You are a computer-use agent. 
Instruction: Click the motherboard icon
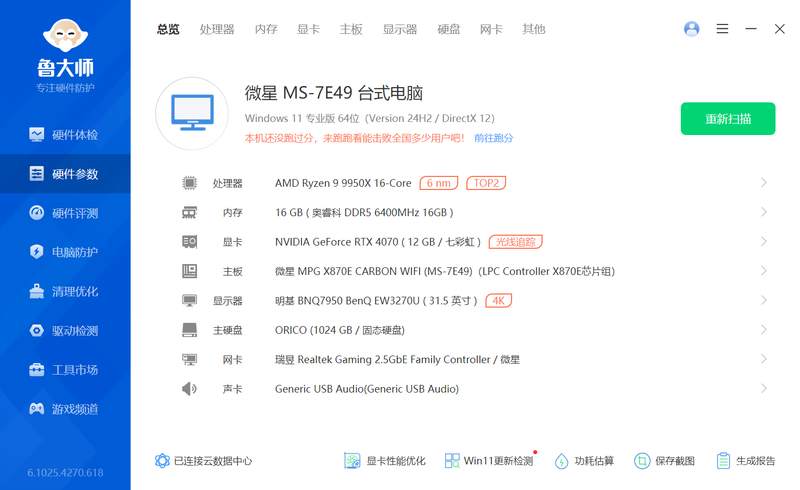[x=189, y=271]
